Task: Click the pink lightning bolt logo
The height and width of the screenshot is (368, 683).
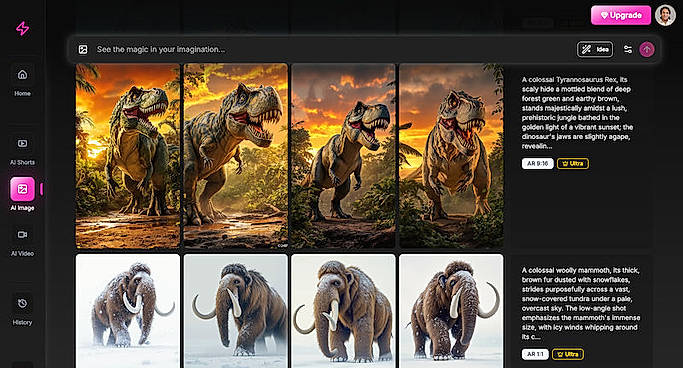Action: [23, 28]
